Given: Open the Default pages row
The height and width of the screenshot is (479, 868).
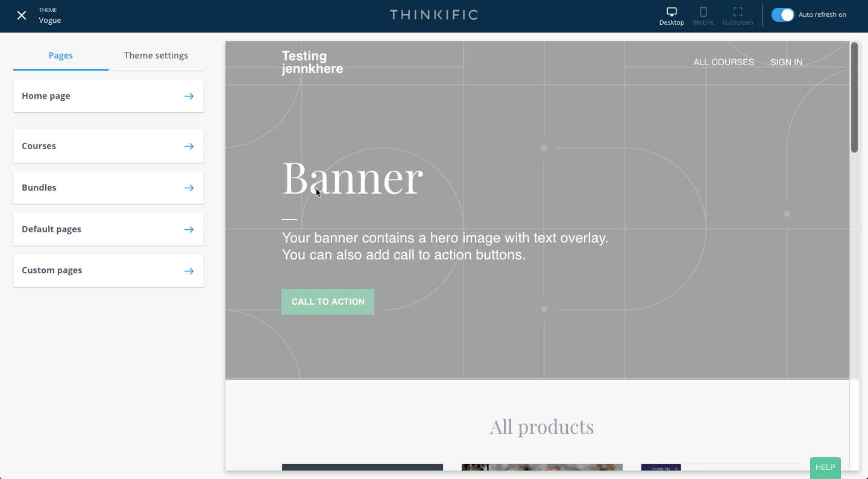Looking at the screenshot, I should coord(108,229).
